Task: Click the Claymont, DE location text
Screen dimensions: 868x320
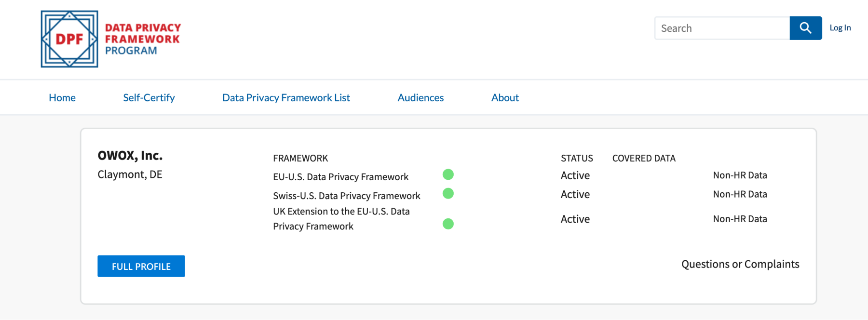Action: [x=130, y=174]
